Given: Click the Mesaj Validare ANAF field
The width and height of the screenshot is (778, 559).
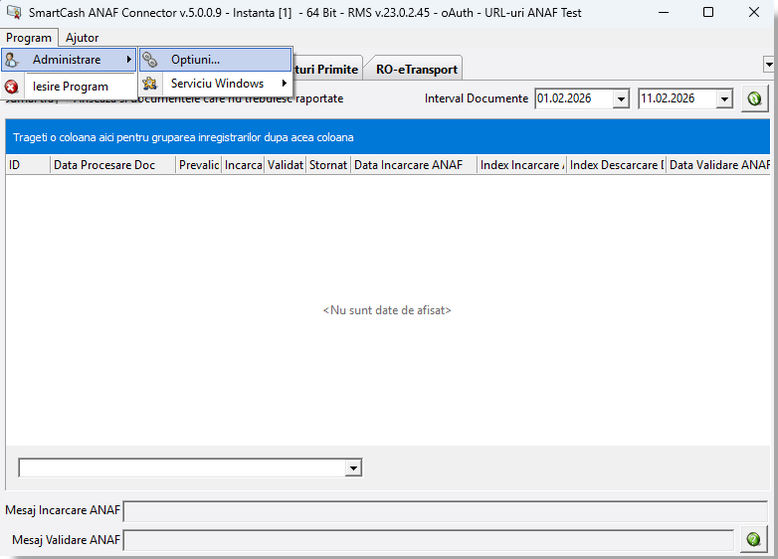Looking at the screenshot, I should pyautogui.click(x=429, y=540).
